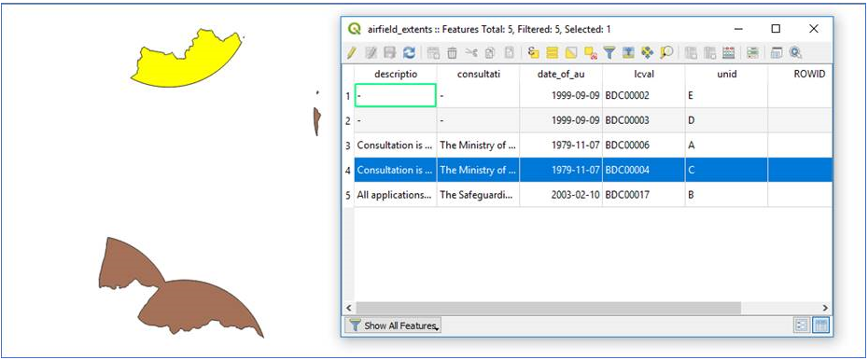868x360 pixels.
Task: Select row 5 using its row number
Action: pos(347,195)
